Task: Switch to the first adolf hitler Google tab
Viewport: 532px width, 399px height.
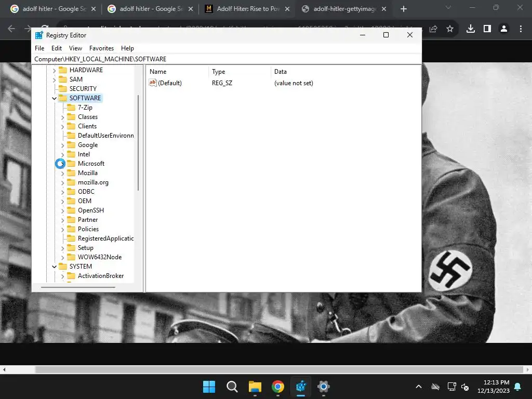Action: tap(54, 9)
